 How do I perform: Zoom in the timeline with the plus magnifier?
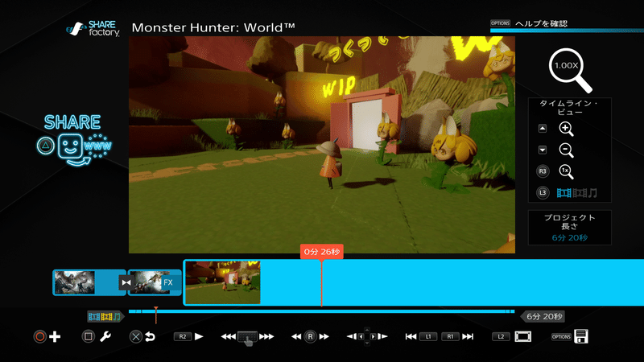(x=567, y=129)
